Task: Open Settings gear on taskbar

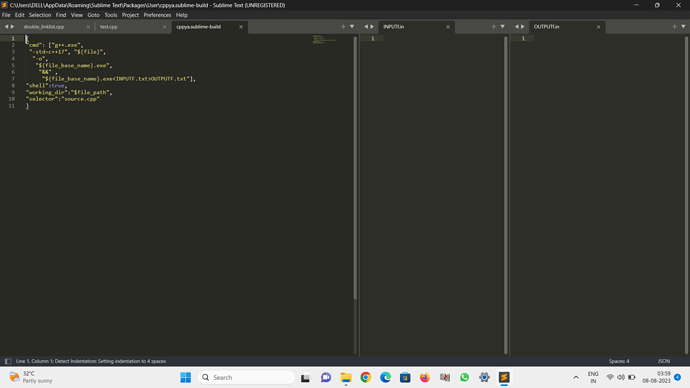Action: [x=484, y=377]
